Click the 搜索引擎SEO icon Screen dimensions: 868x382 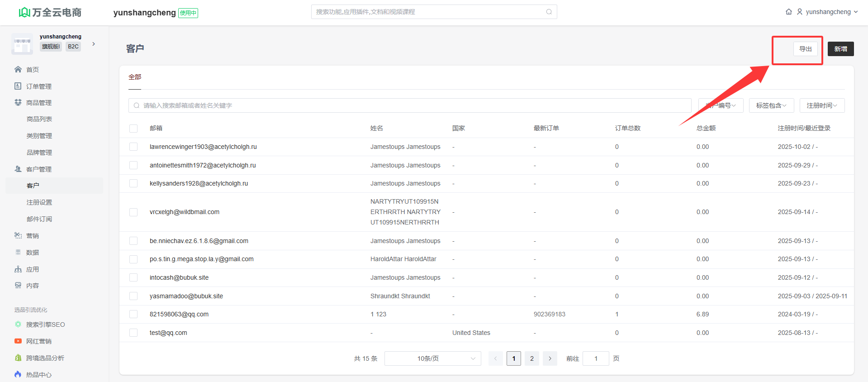18,325
